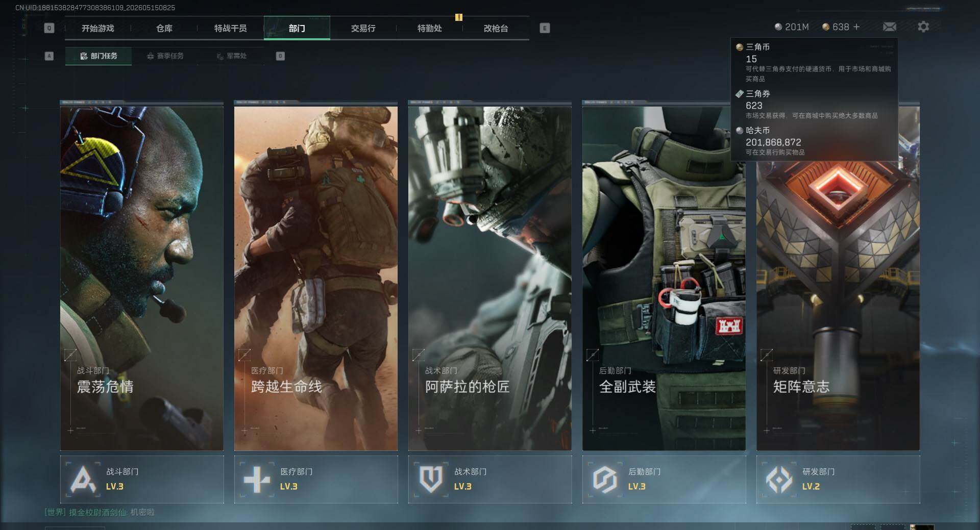Open the 改枪台 tab
Image resolution: width=980 pixels, height=530 pixels.
(x=496, y=28)
